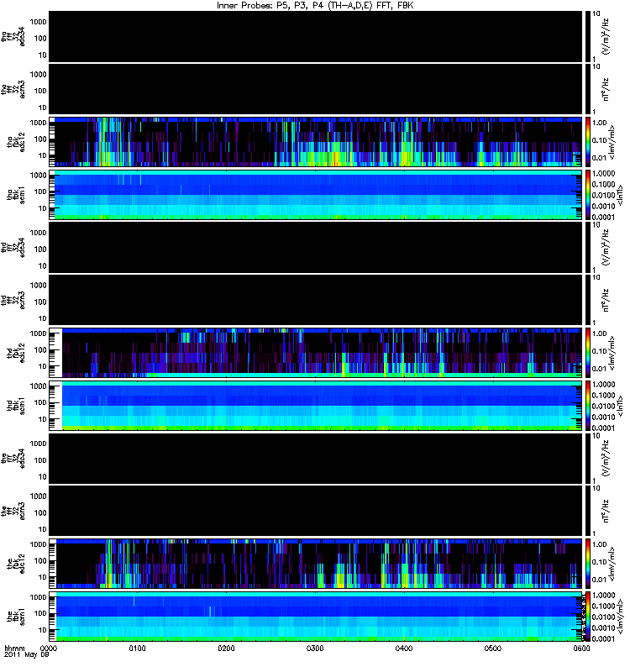
Task: Select the 'thd fbk scm1' panel label
Action: [x=16, y=406]
